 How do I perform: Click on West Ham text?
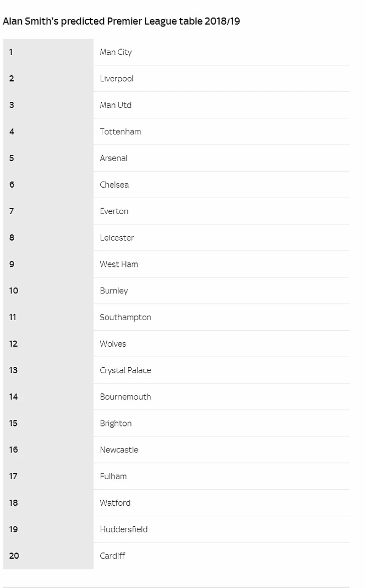(119, 264)
